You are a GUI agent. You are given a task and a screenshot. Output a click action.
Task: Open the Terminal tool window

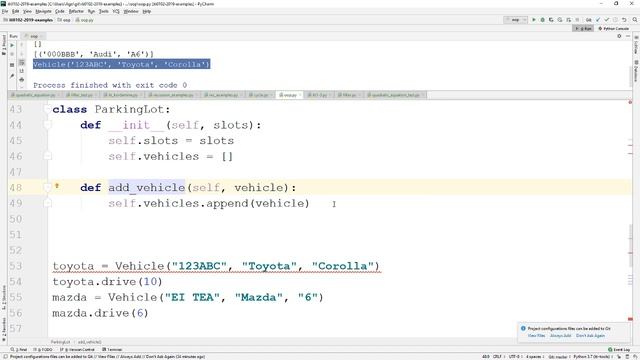click(x=112, y=350)
